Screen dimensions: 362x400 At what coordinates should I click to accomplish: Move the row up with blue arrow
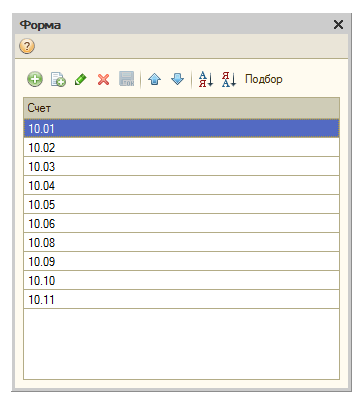pyautogui.click(x=154, y=79)
